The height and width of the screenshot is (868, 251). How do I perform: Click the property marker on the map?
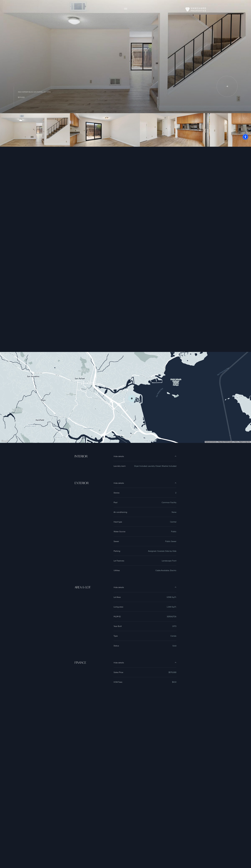[132, 398]
